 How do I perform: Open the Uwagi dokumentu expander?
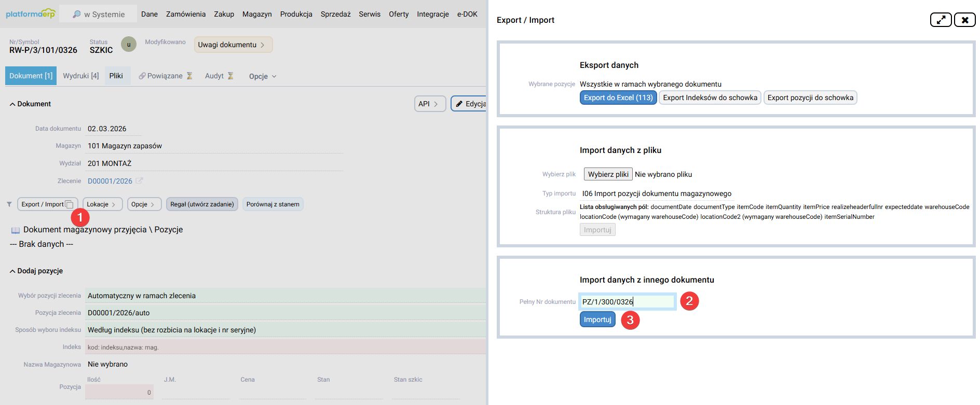pyautogui.click(x=233, y=45)
